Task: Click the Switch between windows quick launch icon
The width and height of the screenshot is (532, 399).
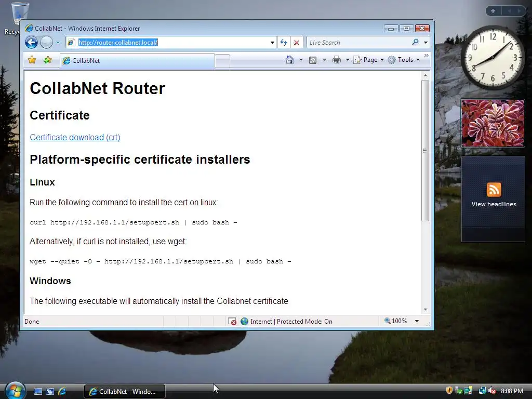Action: (50, 392)
